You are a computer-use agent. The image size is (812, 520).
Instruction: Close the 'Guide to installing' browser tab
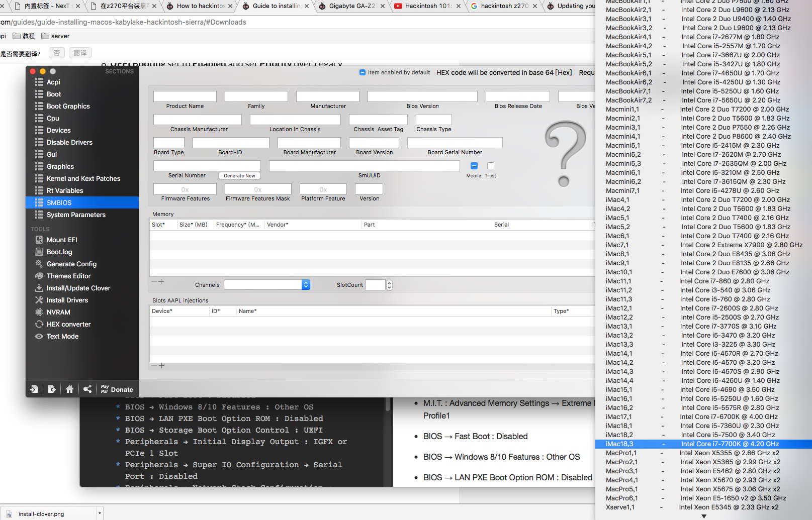[307, 7]
